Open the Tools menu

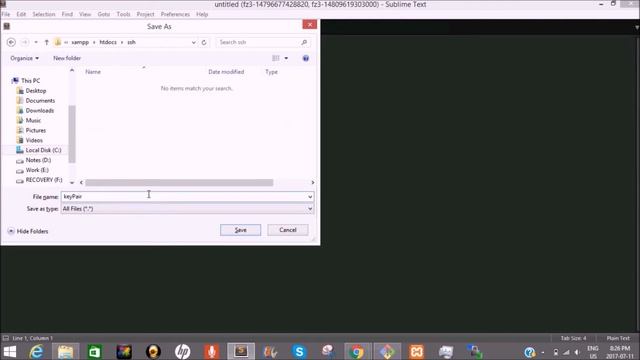point(123,14)
